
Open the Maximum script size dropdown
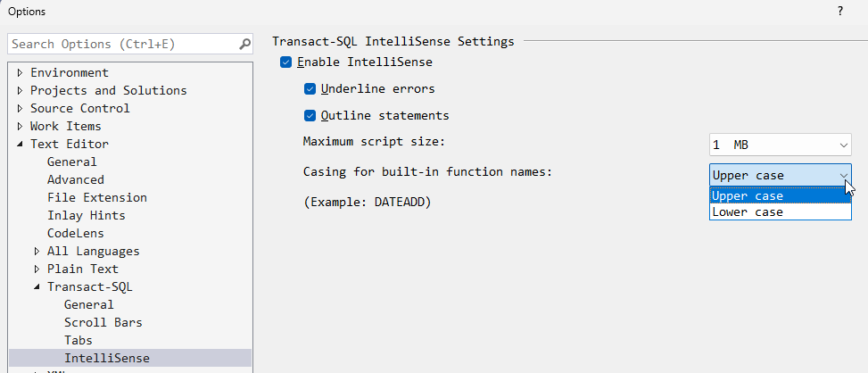(x=780, y=145)
